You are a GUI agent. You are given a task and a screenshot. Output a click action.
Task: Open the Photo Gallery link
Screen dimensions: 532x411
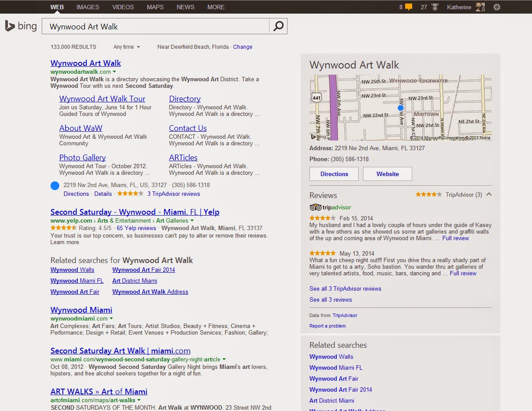pyautogui.click(x=83, y=158)
